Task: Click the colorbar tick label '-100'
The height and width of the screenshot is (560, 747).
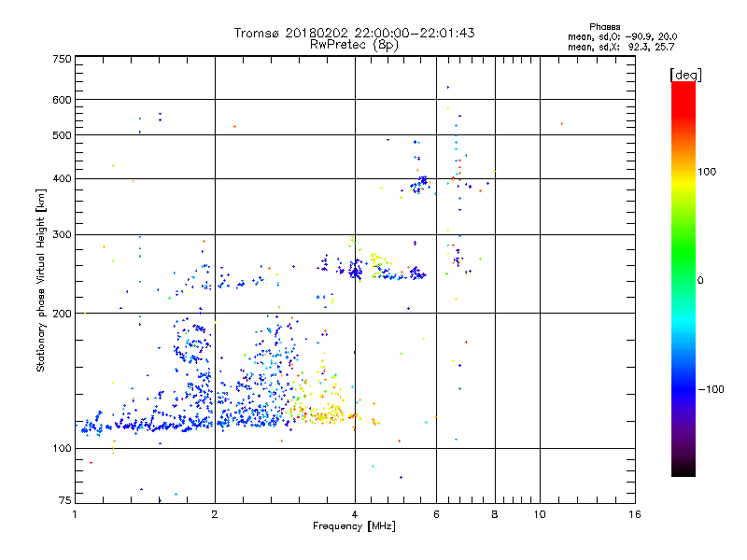Action: coord(711,389)
